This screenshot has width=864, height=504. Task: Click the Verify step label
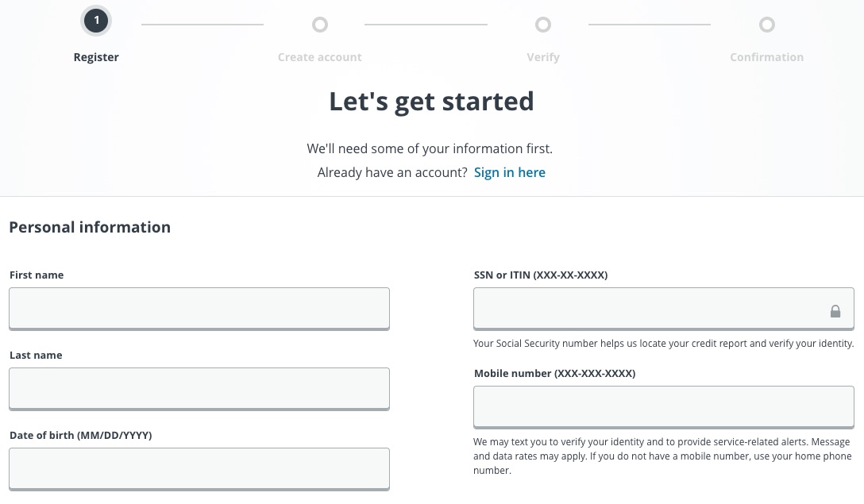point(543,56)
